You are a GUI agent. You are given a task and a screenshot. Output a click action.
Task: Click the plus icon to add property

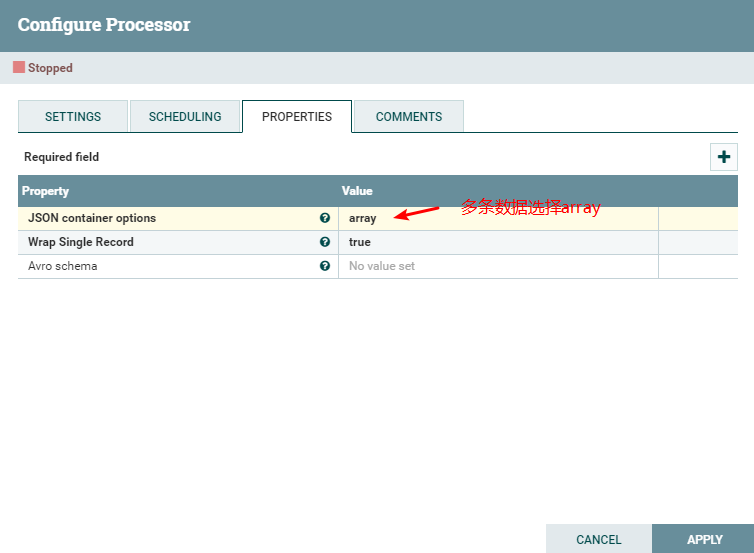coord(724,157)
